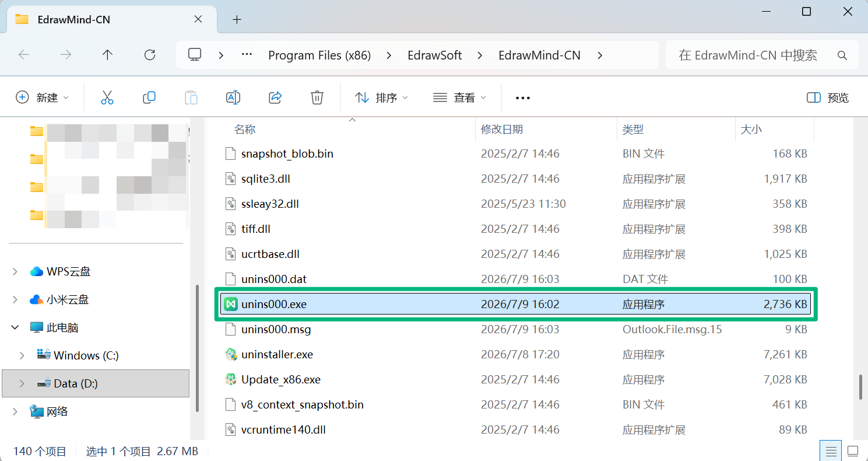Switch to details view layout icon

(x=831, y=451)
